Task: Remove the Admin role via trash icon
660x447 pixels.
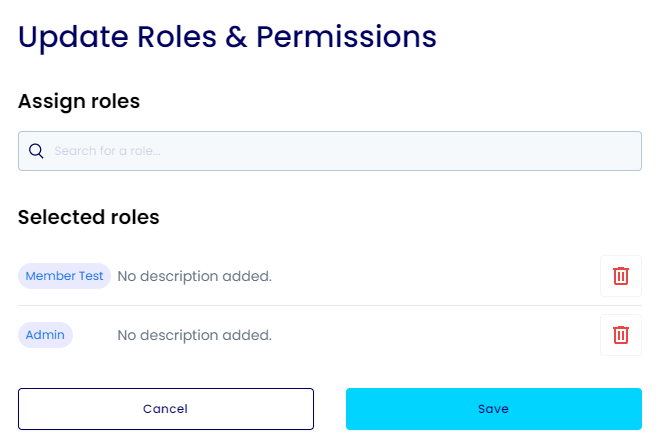Action: pyautogui.click(x=620, y=335)
